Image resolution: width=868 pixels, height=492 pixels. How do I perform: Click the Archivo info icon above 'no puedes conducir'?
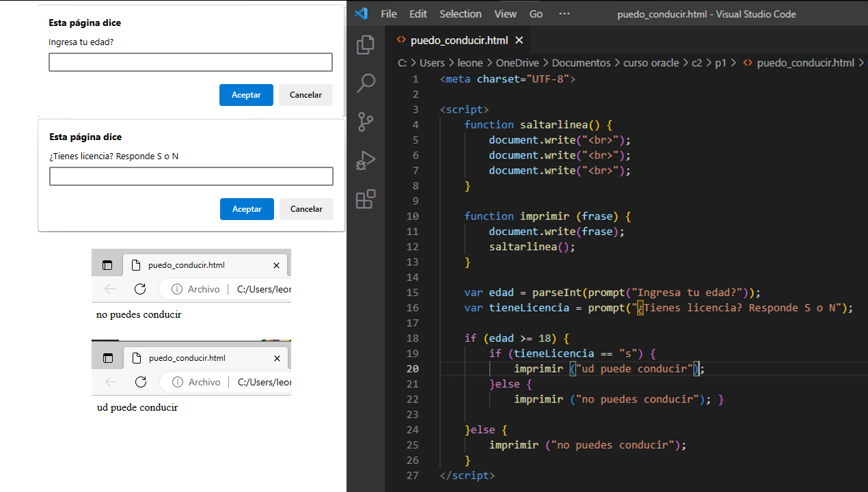click(x=177, y=289)
